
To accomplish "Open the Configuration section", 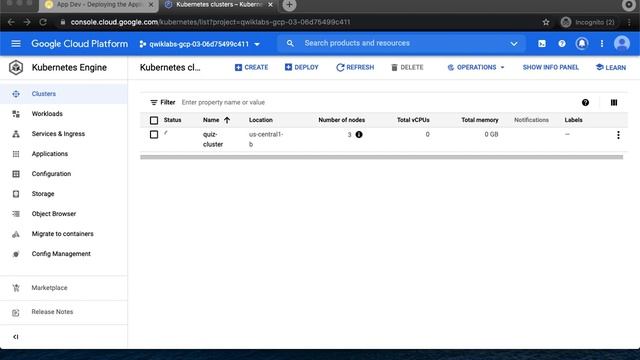I will [x=51, y=173].
